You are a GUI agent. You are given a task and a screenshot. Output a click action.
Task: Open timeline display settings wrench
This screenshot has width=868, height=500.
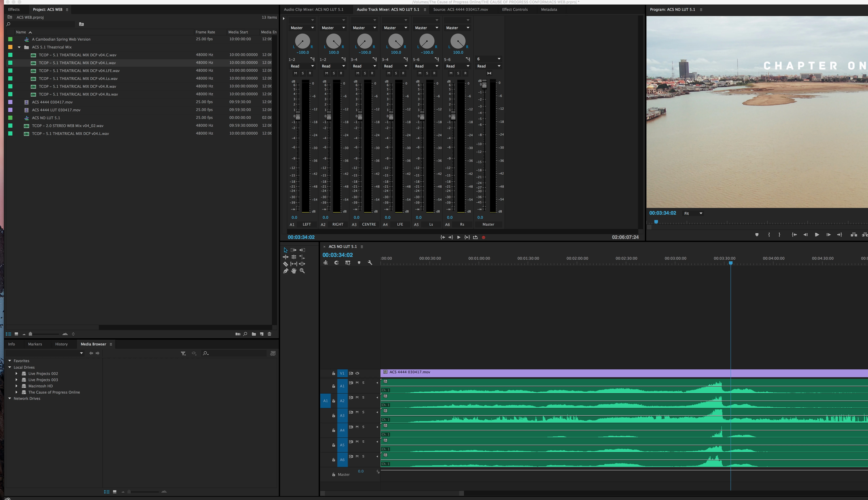click(x=370, y=263)
